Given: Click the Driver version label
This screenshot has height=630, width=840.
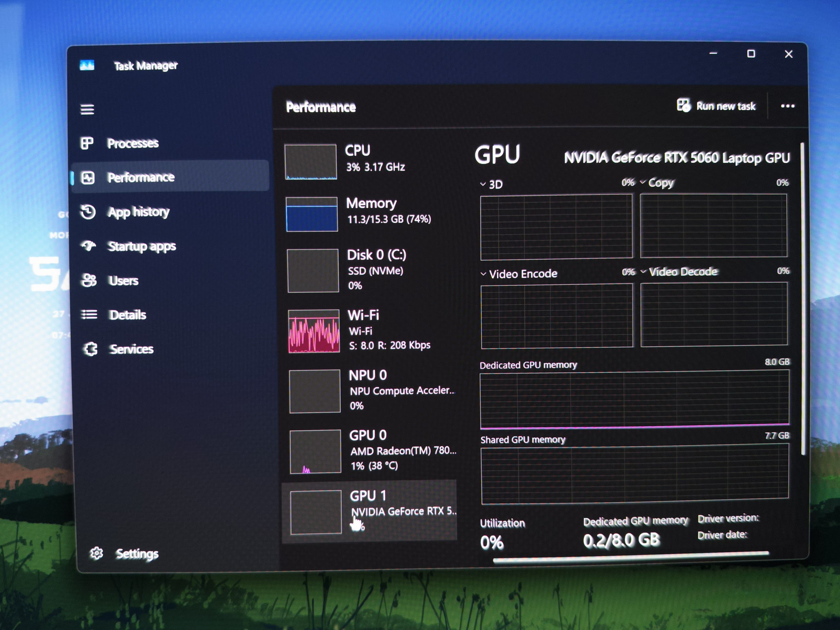Looking at the screenshot, I should (x=728, y=518).
